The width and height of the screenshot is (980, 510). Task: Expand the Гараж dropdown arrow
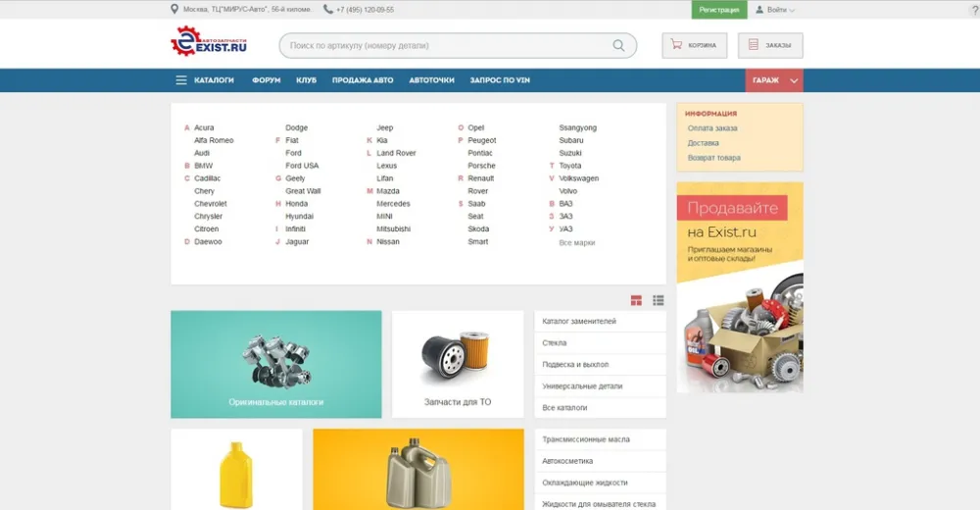point(794,80)
